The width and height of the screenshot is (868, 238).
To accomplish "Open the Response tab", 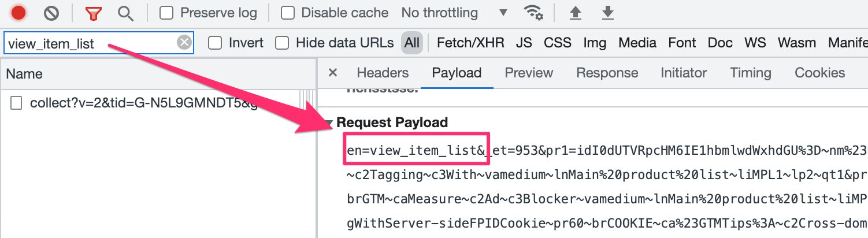I will pos(607,73).
